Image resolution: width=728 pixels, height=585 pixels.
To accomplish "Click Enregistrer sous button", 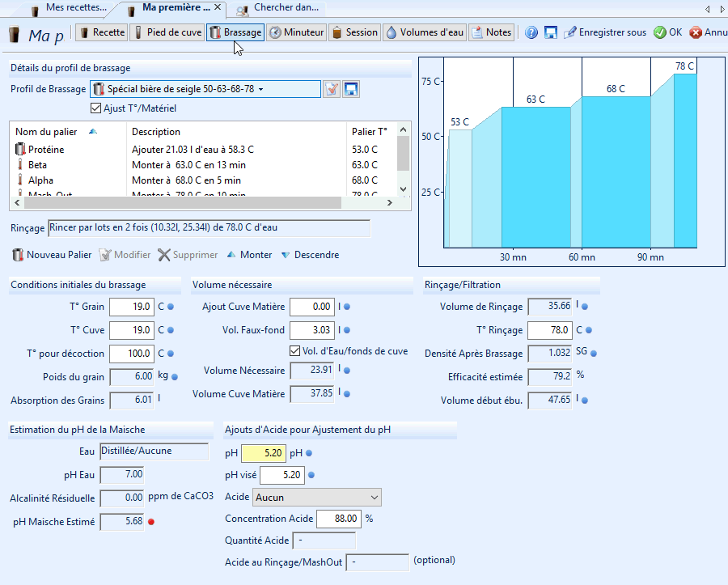I will [x=606, y=32].
